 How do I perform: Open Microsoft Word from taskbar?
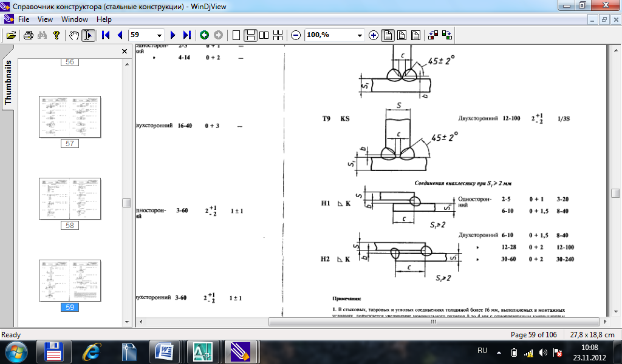pos(165,352)
